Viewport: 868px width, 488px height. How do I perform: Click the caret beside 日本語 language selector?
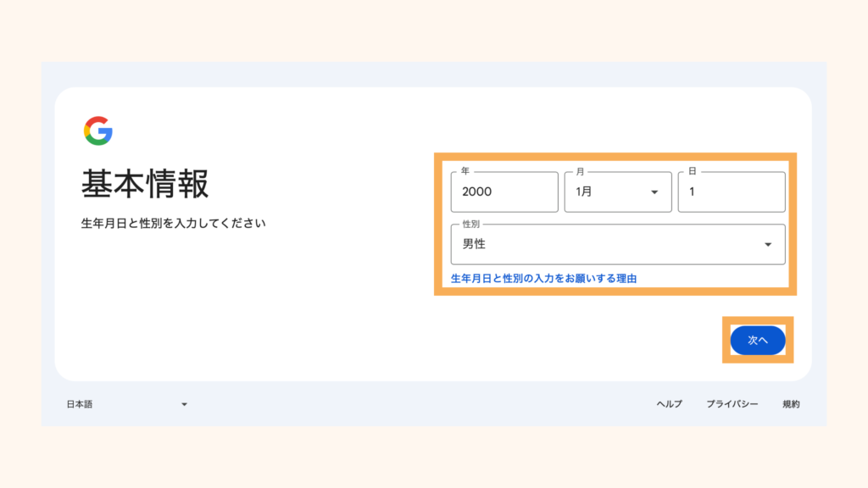(185, 405)
